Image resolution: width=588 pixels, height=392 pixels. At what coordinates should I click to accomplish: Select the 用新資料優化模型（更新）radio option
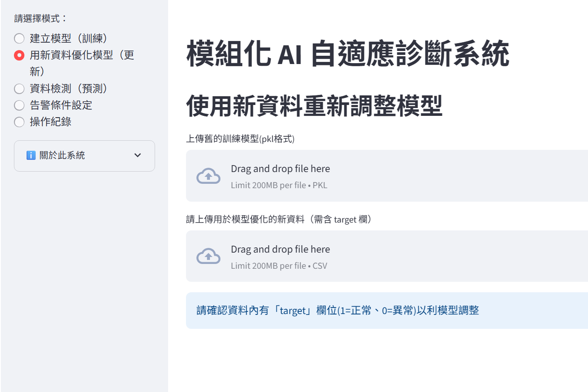19,55
